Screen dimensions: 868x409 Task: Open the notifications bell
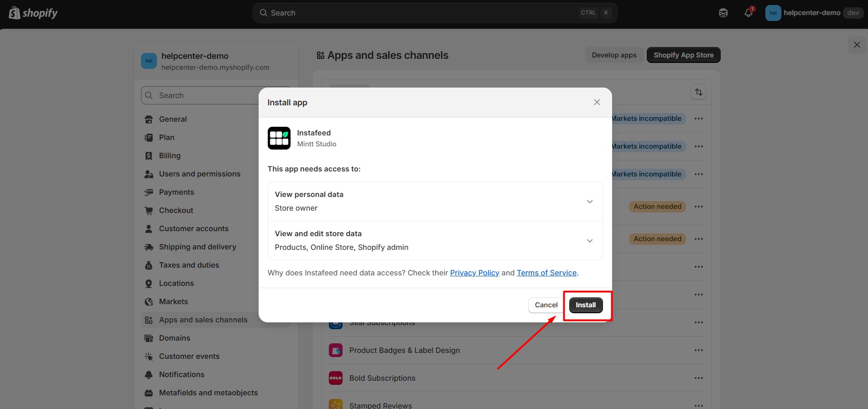tap(748, 13)
